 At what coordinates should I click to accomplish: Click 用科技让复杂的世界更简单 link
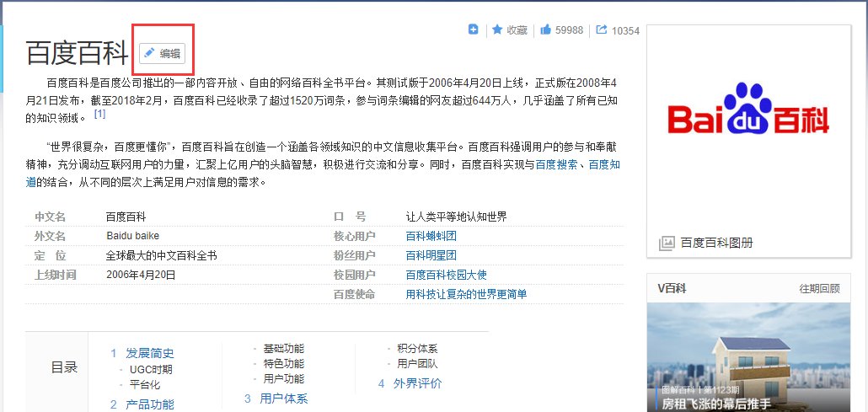click(x=466, y=294)
